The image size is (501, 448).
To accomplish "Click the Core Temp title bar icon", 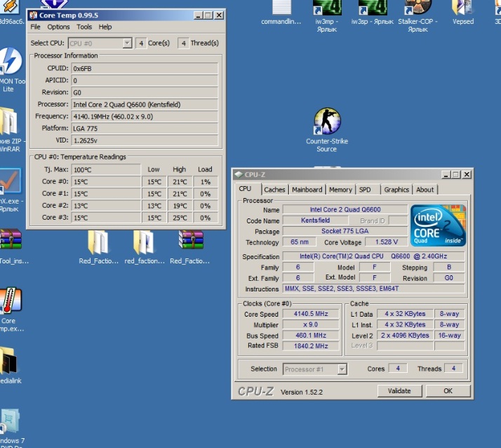I will (x=33, y=15).
